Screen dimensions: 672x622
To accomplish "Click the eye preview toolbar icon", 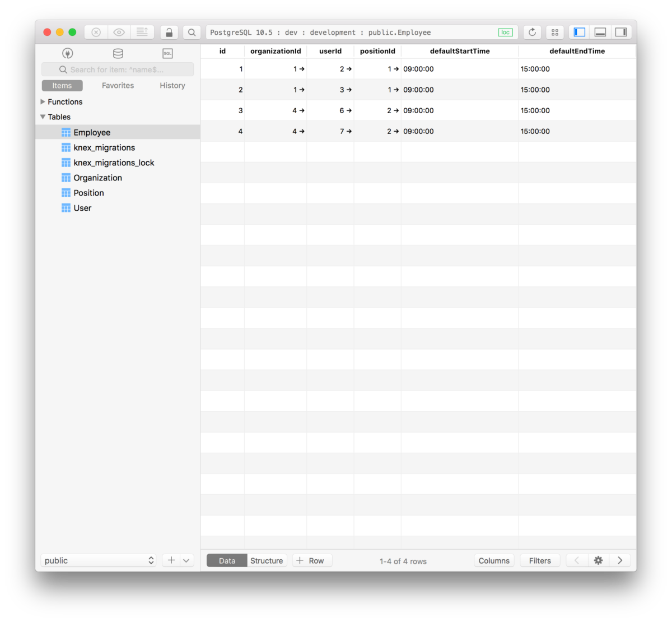I will [119, 33].
